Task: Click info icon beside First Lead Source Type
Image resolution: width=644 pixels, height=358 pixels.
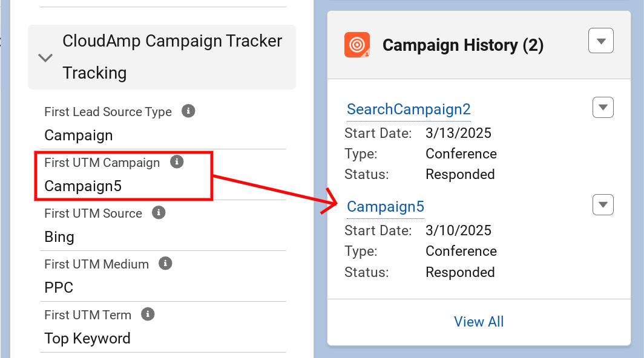Action: coord(188,111)
